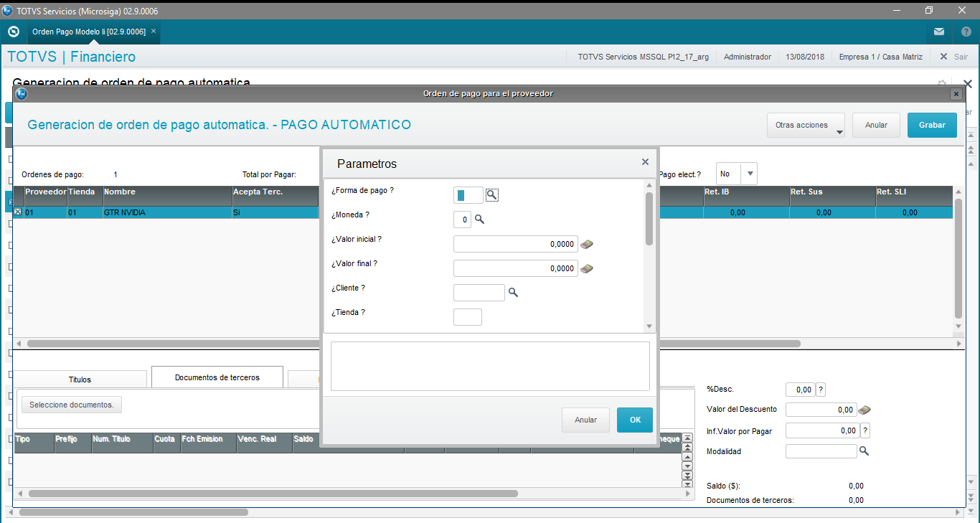Screen dimensions: 980x523
Task: Click the Inf.Valor por Pagar field
Action: coord(822,430)
